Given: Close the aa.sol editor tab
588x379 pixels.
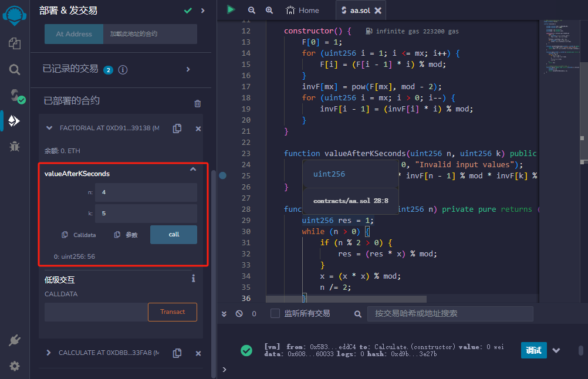Looking at the screenshot, I should 378,11.
